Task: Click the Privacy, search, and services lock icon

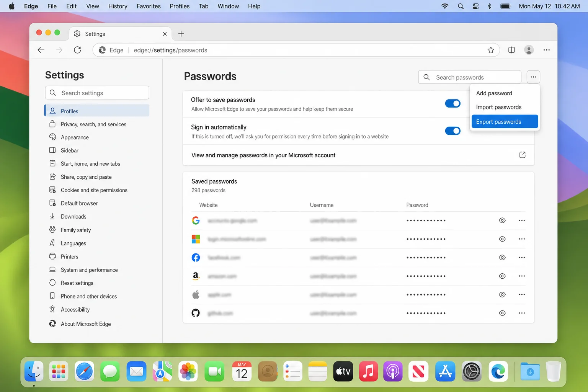Action: pyautogui.click(x=52, y=124)
